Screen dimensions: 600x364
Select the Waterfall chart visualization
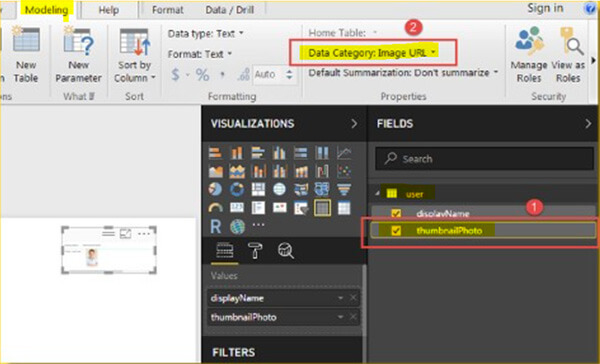(x=322, y=171)
